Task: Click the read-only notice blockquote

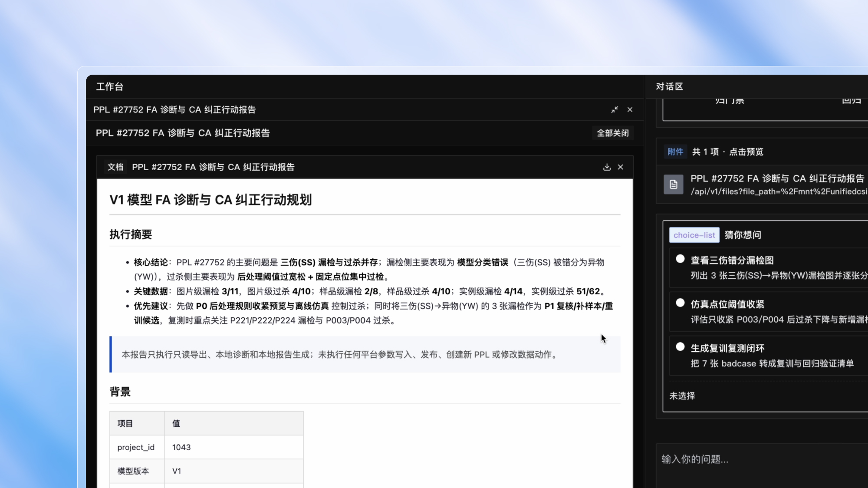Action: click(365, 354)
